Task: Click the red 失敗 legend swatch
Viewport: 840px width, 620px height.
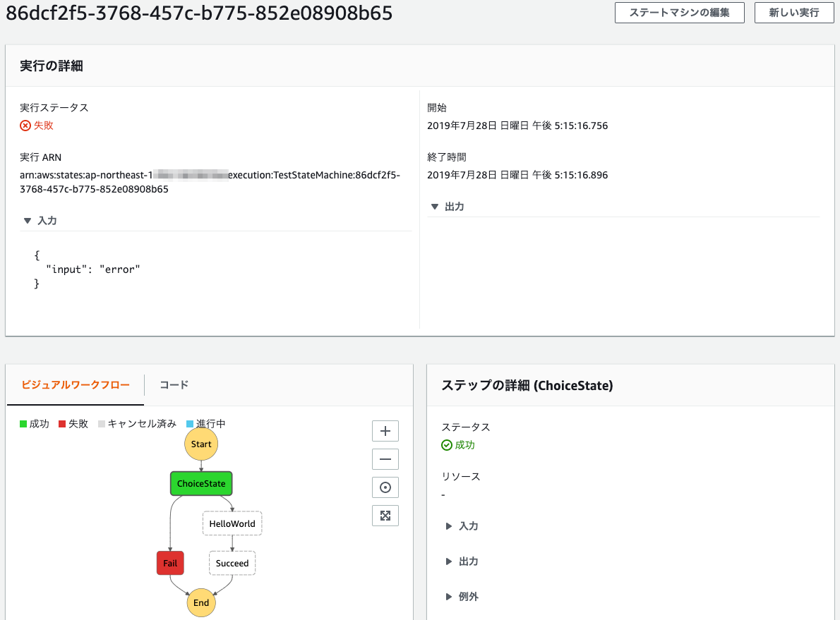Action: 62,424
